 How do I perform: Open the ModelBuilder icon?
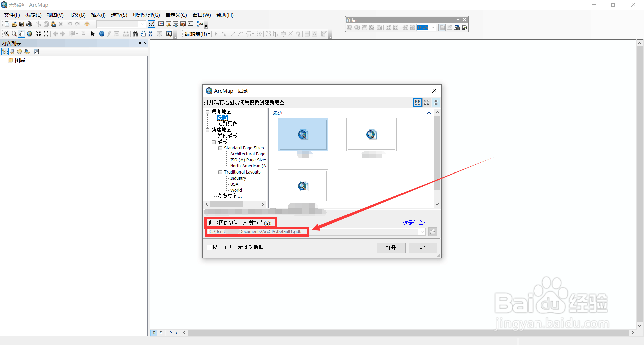[200, 24]
